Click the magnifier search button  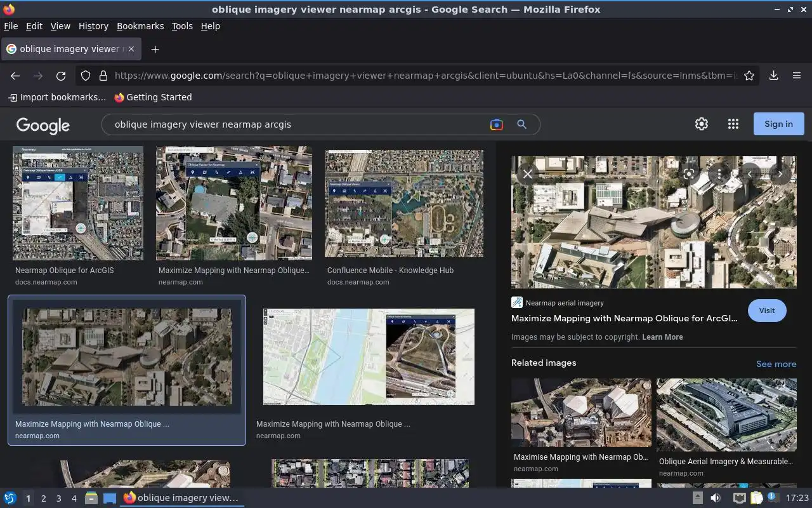tap(521, 124)
